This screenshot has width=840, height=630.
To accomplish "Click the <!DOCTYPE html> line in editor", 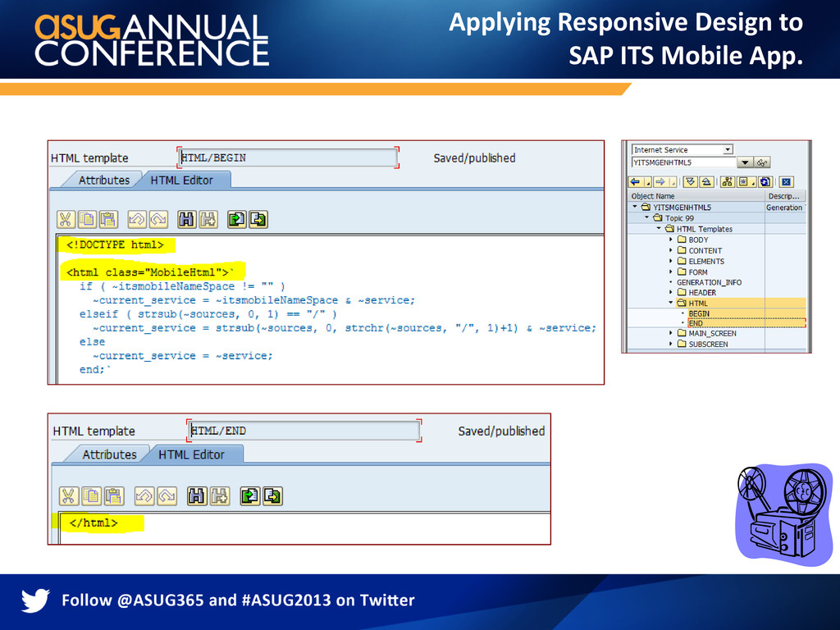I will [115, 244].
